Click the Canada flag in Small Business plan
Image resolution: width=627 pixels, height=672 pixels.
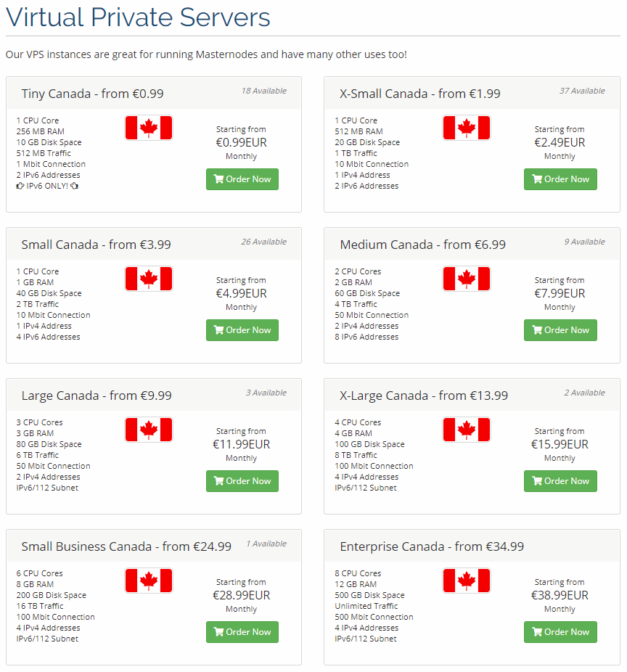pos(149,581)
